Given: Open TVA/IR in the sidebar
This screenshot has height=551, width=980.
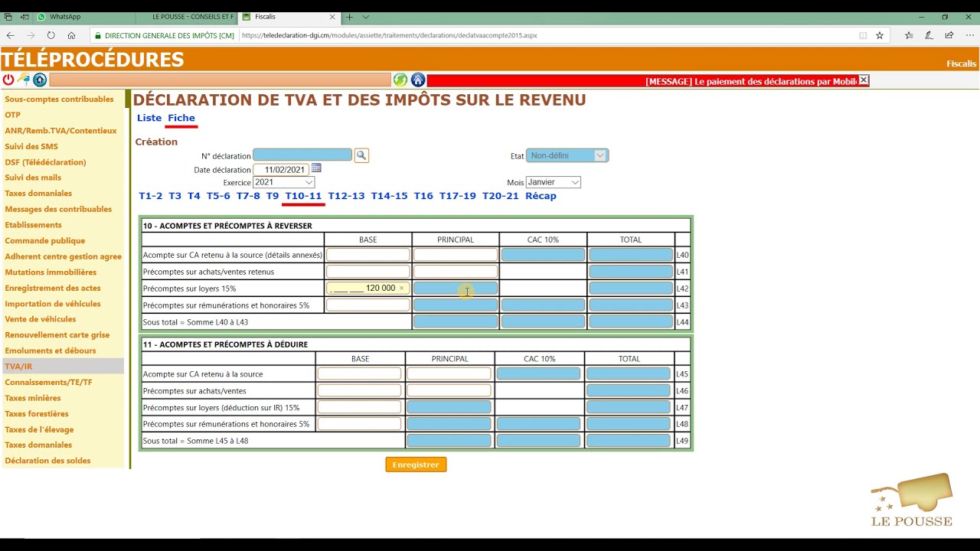Looking at the screenshot, I should pos(18,367).
